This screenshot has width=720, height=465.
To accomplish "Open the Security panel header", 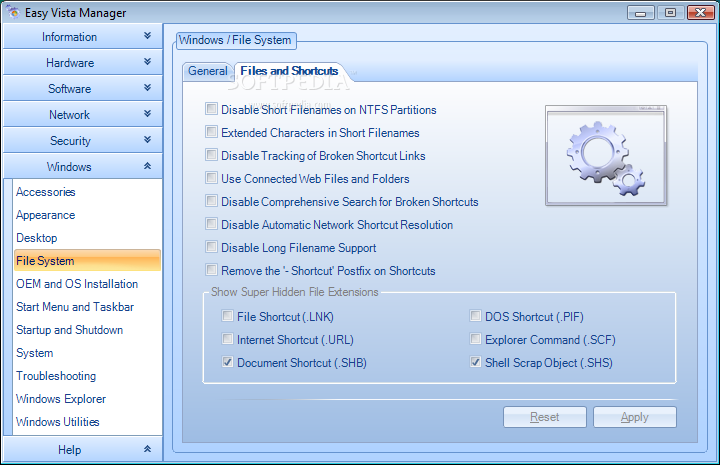I will click(83, 140).
